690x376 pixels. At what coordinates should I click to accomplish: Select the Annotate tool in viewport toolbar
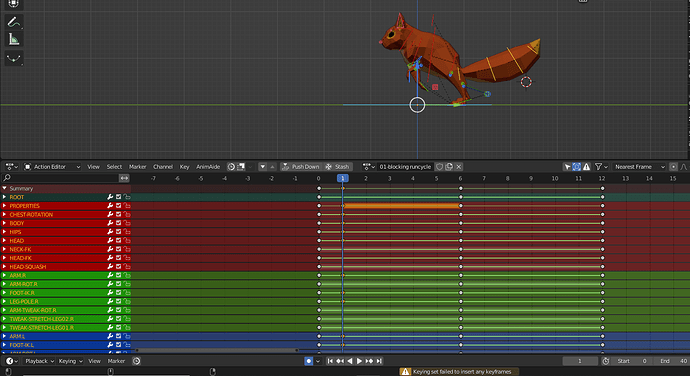pos(14,22)
